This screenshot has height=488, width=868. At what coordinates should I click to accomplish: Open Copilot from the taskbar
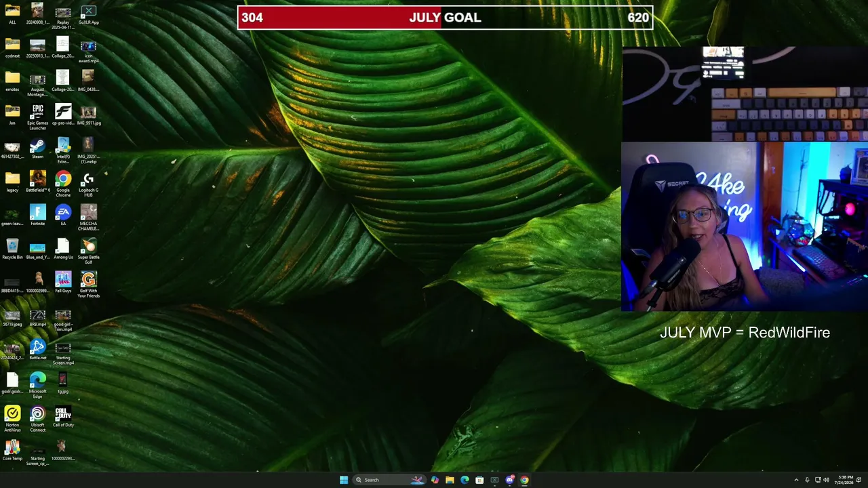(435, 480)
